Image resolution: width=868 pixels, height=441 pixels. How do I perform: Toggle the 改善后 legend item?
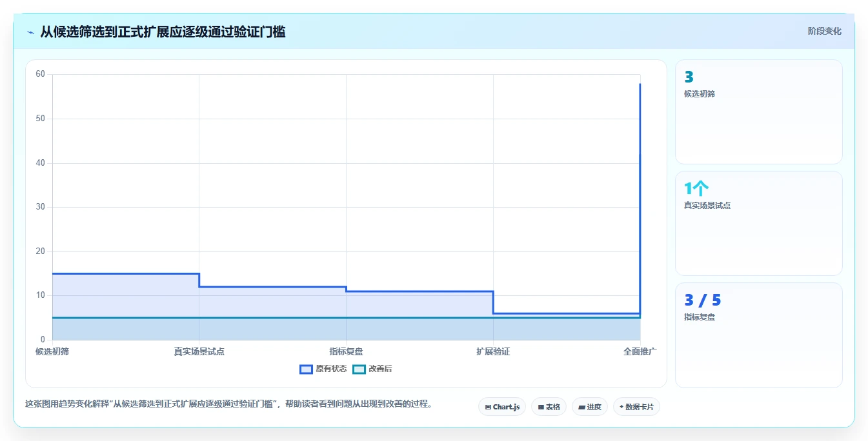pyautogui.click(x=372, y=369)
